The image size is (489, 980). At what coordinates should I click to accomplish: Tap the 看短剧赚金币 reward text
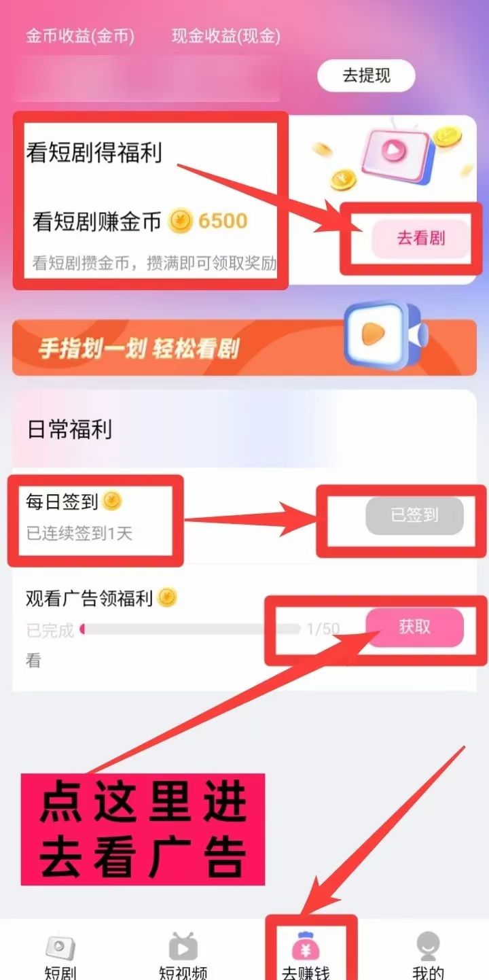[97, 222]
